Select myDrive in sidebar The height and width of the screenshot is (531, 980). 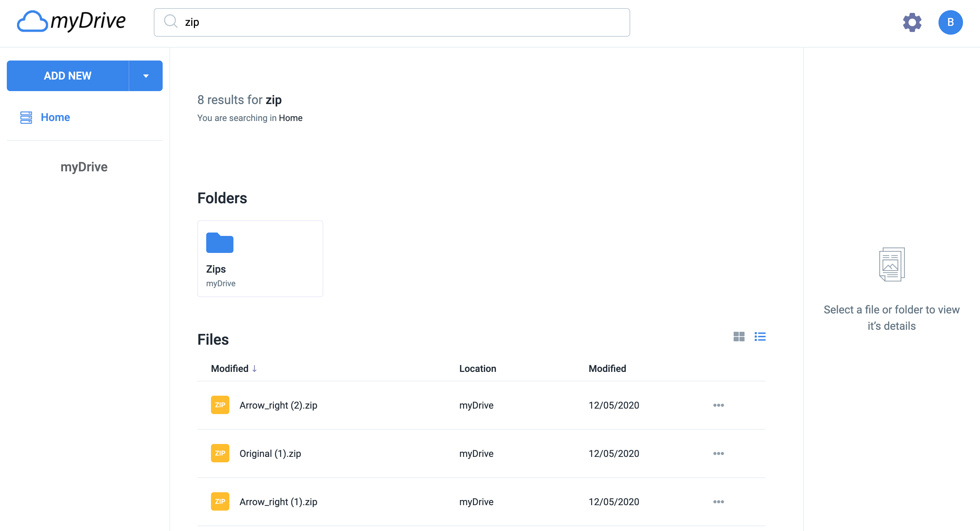pos(84,167)
